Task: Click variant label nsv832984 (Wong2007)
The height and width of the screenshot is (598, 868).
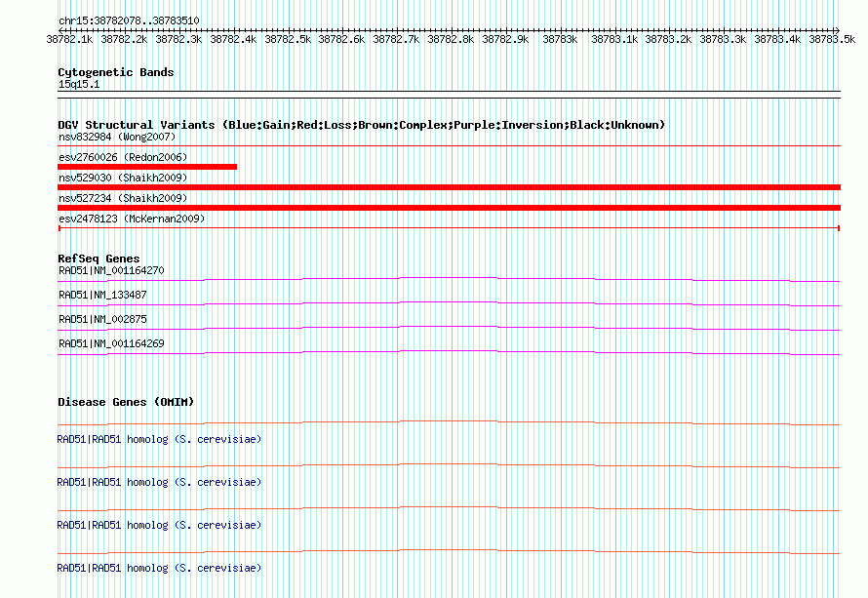Action: [x=117, y=137]
